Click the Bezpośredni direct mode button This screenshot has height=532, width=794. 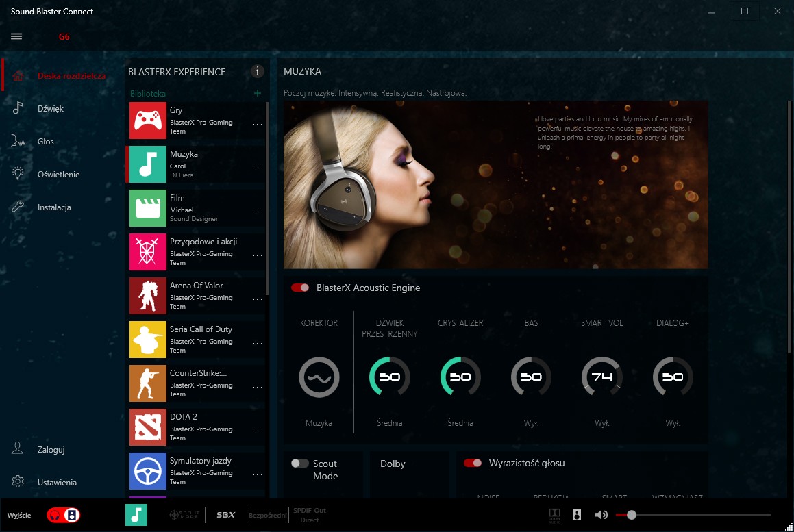click(x=267, y=516)
